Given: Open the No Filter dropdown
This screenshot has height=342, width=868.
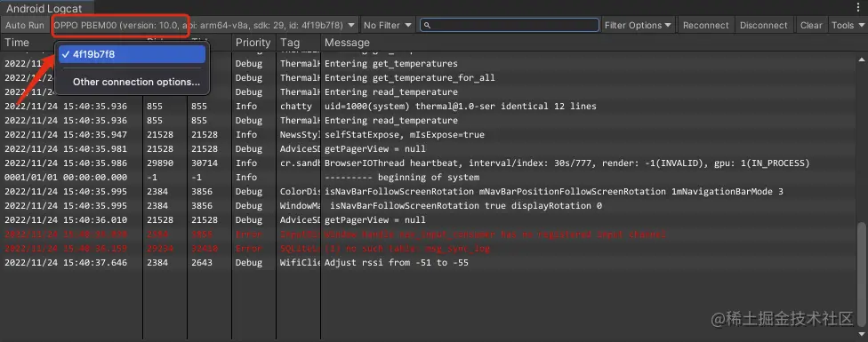Looking at the screenshot, I should point(388,26).
